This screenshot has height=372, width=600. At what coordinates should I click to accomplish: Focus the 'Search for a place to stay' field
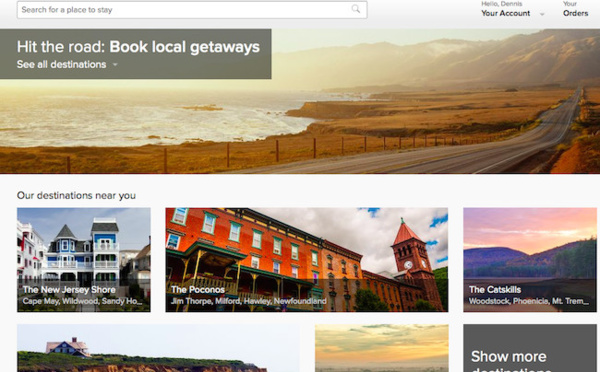[192, 10]
